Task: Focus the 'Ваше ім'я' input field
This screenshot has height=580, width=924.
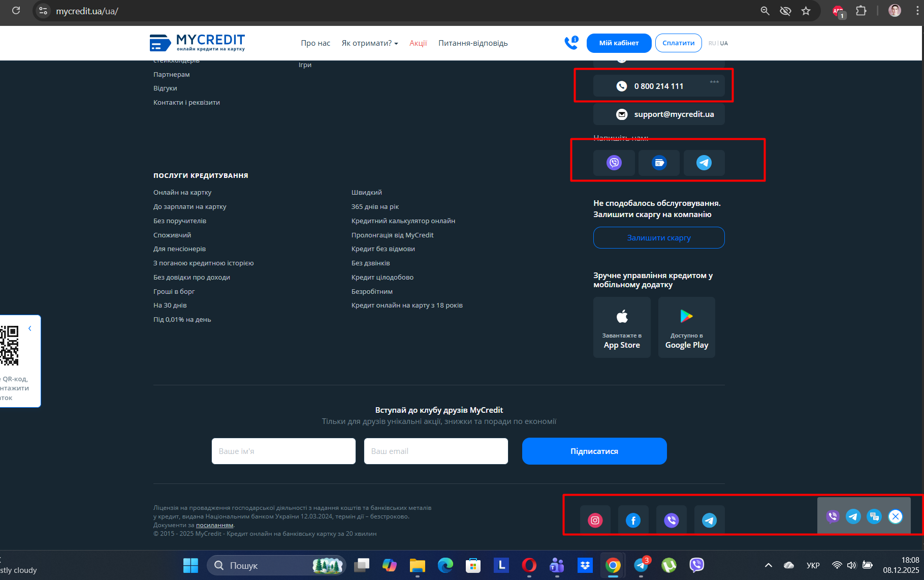Action: tap(283, 451)
